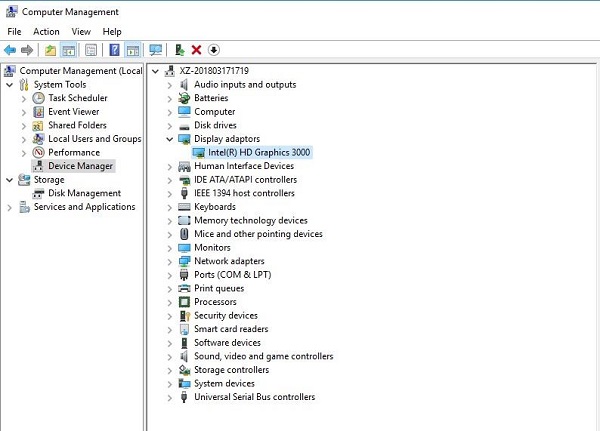
Task: Select Intel(R) HD Graphics 3000 device
Action: tap(257, 153)
